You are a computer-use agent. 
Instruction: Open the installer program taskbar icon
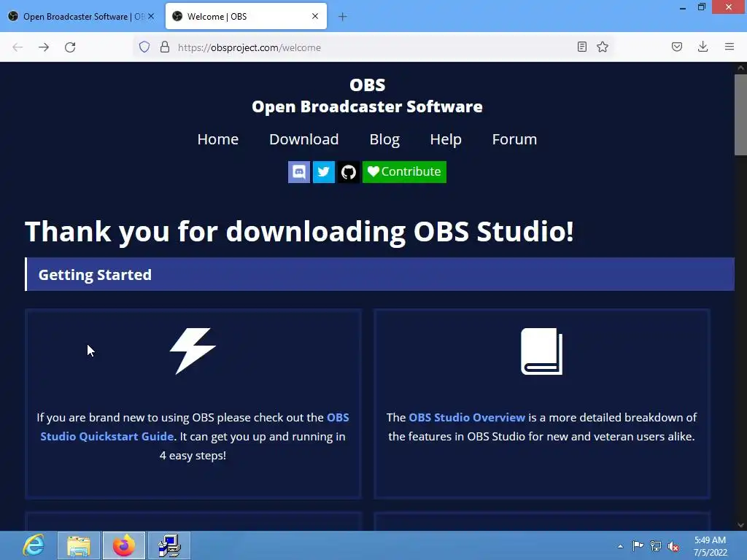pos(169,545)
